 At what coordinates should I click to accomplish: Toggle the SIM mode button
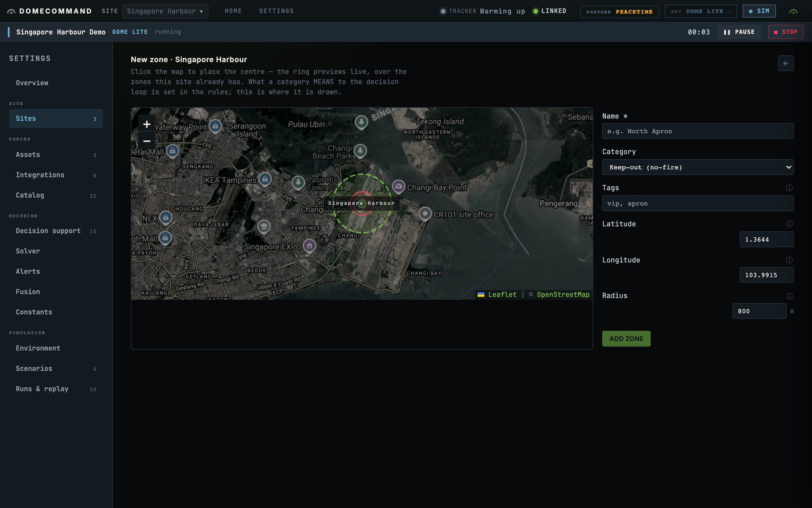[x=759, y=11]
